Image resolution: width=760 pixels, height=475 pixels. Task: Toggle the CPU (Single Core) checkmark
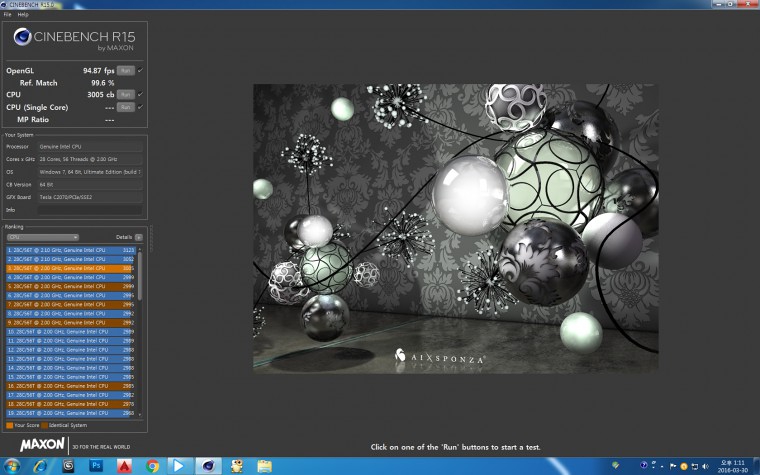click(x=141, y=107)
